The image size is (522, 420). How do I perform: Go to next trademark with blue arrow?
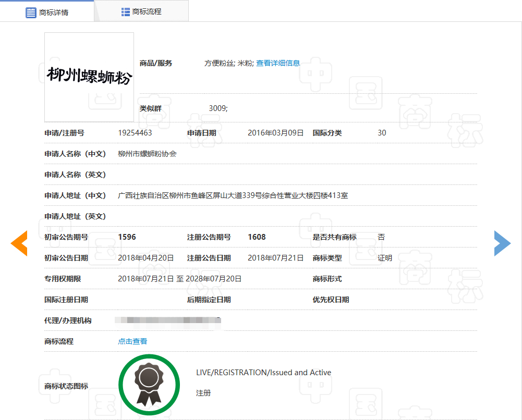(502, 243)
